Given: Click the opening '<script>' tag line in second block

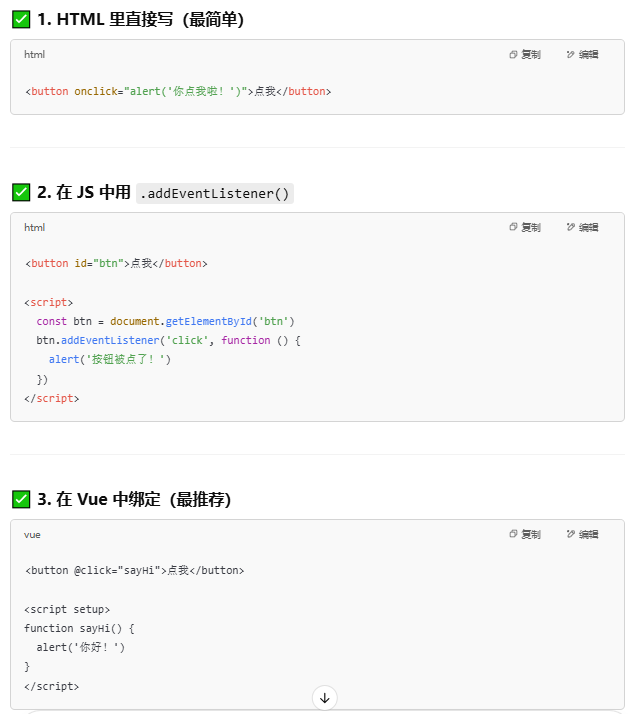Looking at the screenshot, I should [x=49, y=302].
